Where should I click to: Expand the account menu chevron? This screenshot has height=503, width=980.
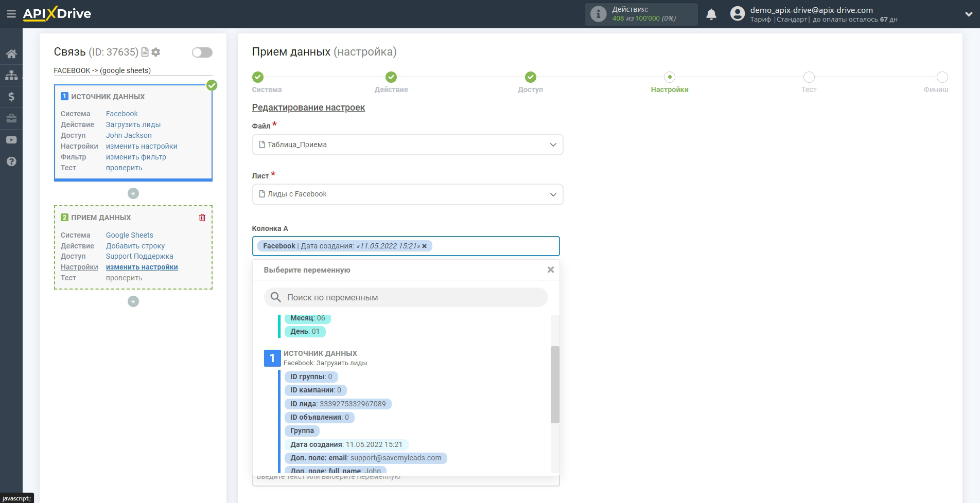pos(968,14)
